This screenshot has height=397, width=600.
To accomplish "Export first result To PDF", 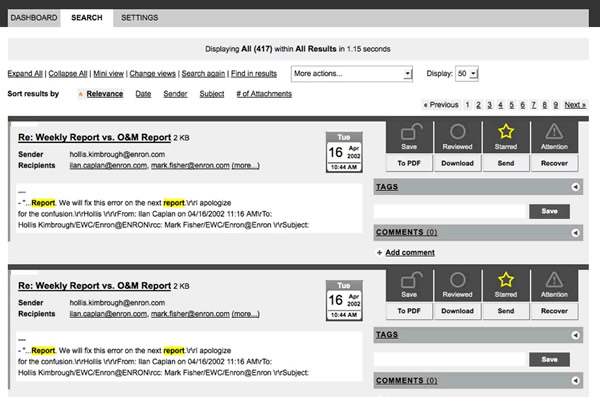I will 409,163.
